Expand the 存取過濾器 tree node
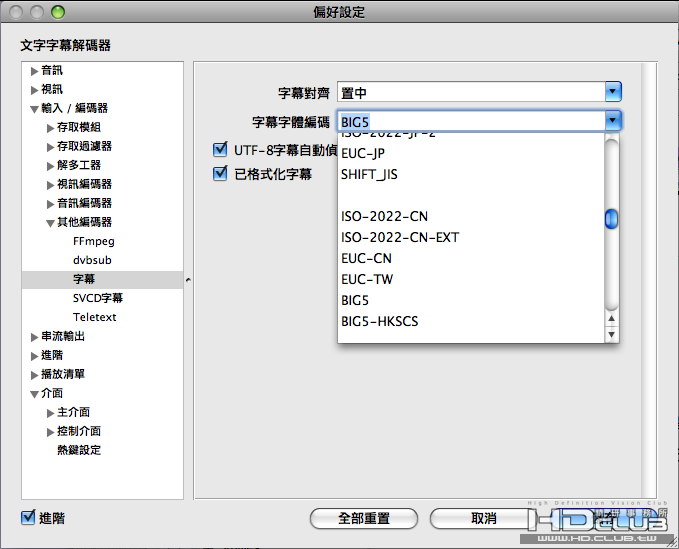Image resolution: width=679 pixels, height=549 pixels. pyautogui.click(x=51, y=147)
